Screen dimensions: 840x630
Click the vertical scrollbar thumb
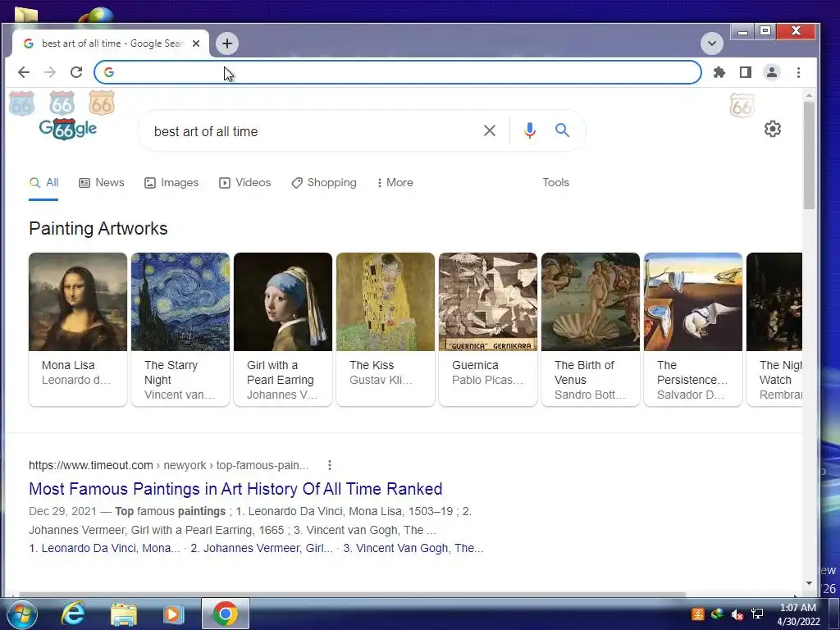809,155
